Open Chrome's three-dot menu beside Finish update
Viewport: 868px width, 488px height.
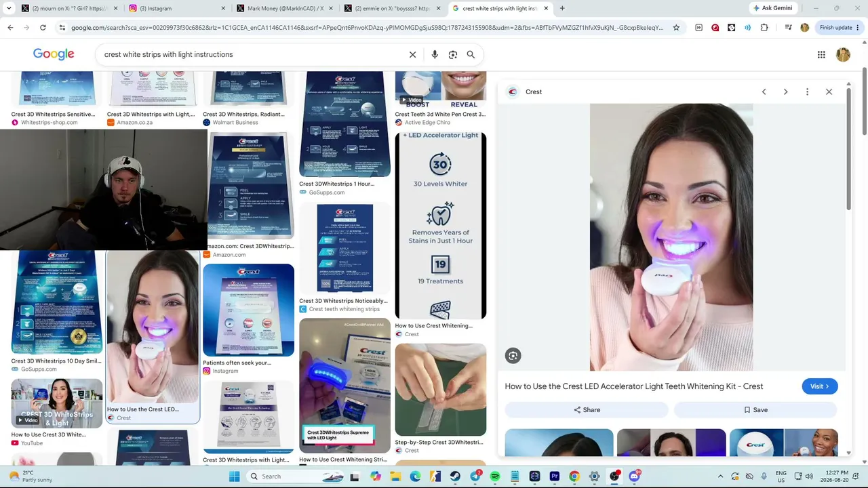859,28
